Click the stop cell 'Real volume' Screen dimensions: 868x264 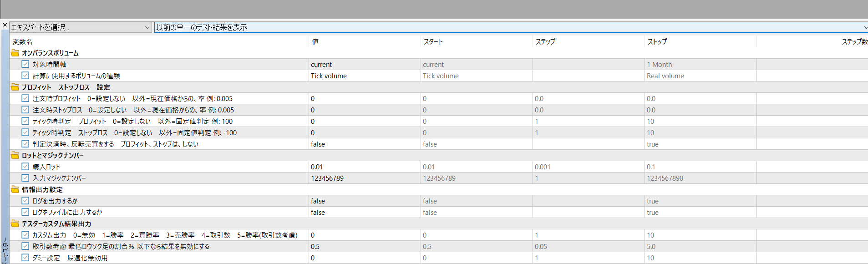701,76
